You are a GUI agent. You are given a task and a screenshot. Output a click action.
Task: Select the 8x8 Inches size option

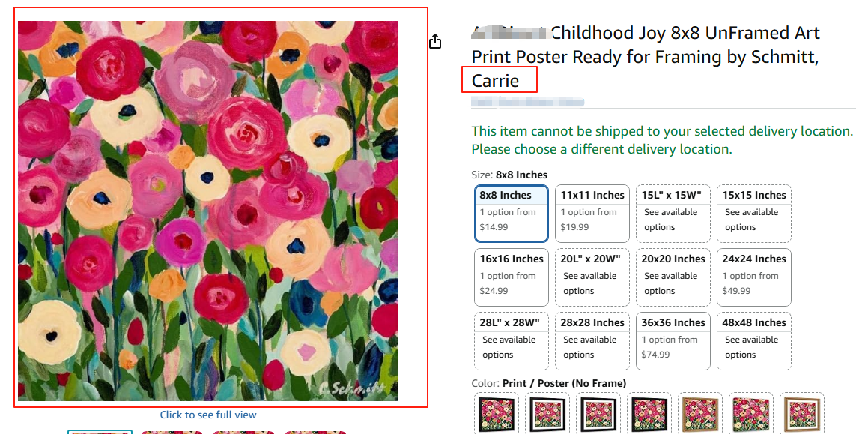(x=512, y=214)
